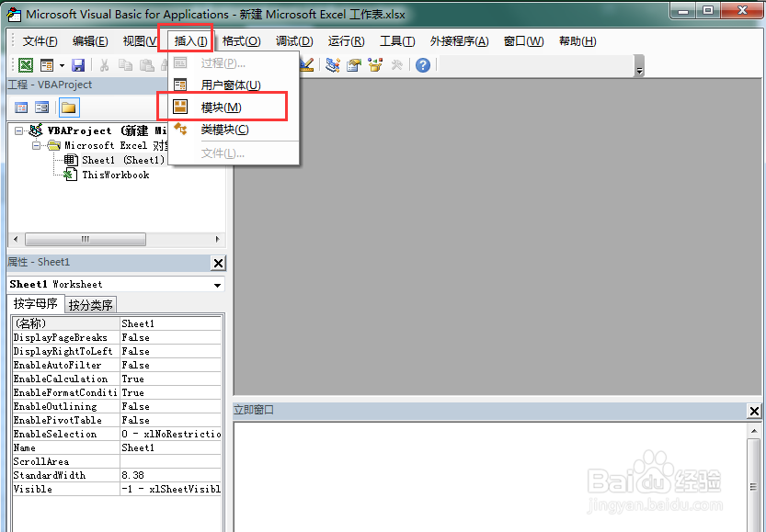Open the 运行(R) menu
This screenshot has height=532, width=766.
click(347, 41)
